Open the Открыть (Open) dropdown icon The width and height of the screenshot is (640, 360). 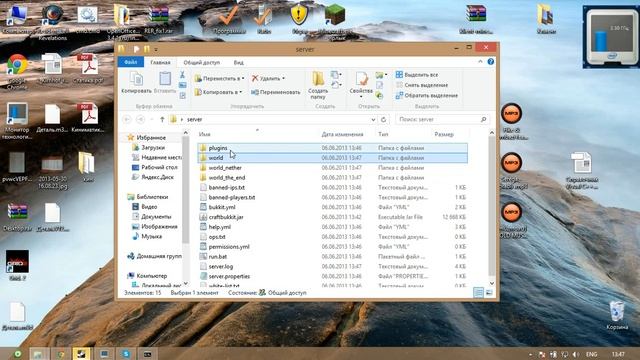pos(381,75)
